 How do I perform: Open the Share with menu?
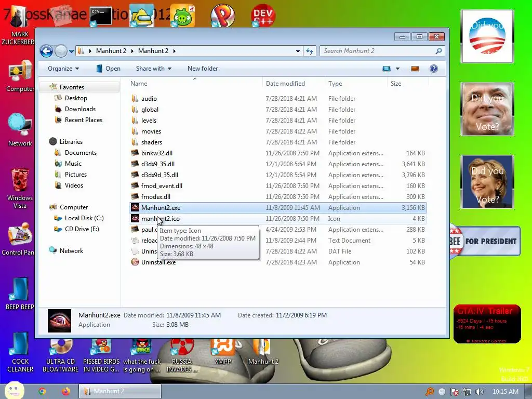click(x=154, y=69)
